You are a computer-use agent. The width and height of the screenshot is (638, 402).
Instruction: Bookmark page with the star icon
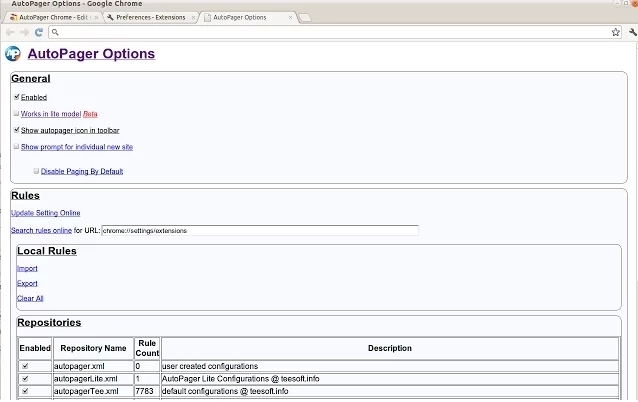point(616,32)
